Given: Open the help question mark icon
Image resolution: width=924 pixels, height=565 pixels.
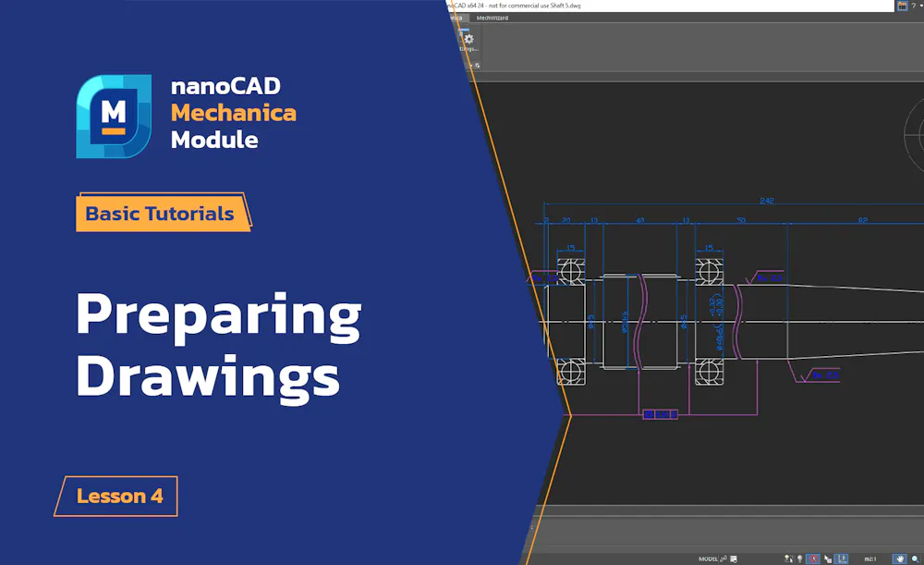Looking at the screenshot, I should tap(914, 6).
